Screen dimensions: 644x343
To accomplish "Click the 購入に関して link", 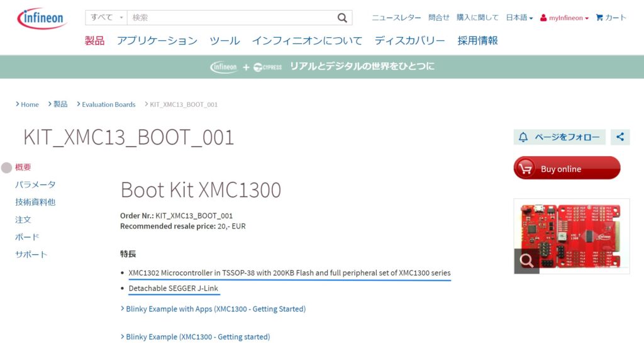I will tap(477, 18).
